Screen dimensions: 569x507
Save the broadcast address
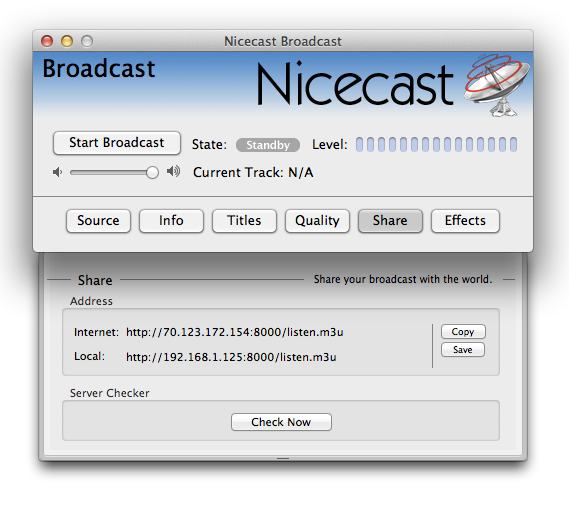coord(463,350)
